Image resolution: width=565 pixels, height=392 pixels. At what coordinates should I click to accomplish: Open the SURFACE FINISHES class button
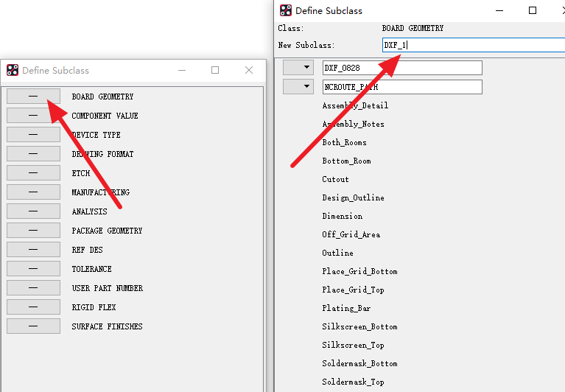pos(33,326)
